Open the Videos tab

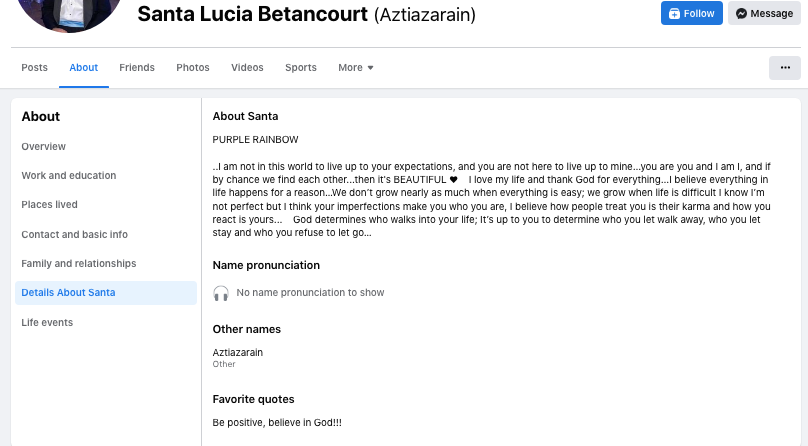point(247,67)
